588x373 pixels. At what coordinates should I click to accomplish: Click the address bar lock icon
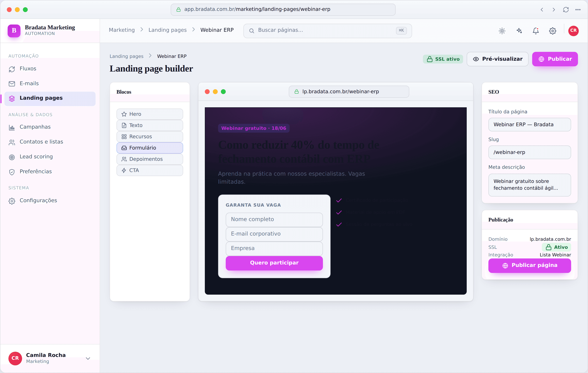click(x=179, y=9)
